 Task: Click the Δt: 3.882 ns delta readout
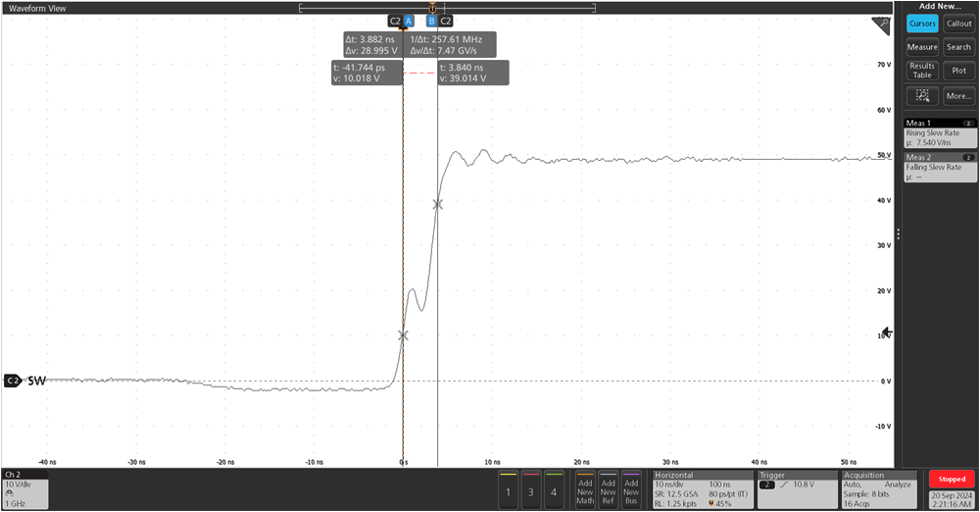(370, 39)
